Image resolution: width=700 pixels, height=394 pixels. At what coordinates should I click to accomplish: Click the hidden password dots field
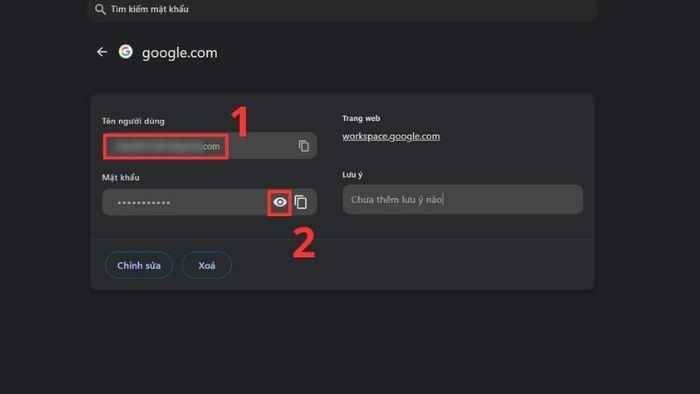[185, 203]
